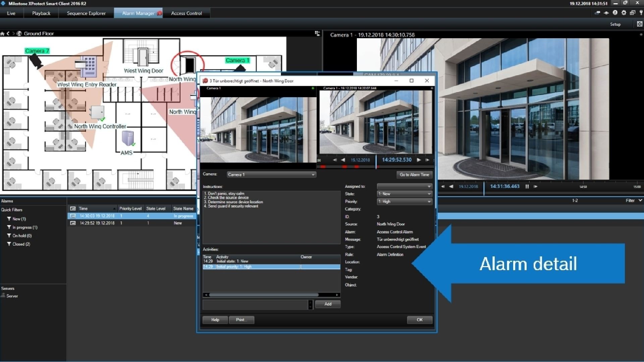Screen dimensions: 644x362
Task: Toggle full screen view icon beside Setup
Action: click(639, 24)
